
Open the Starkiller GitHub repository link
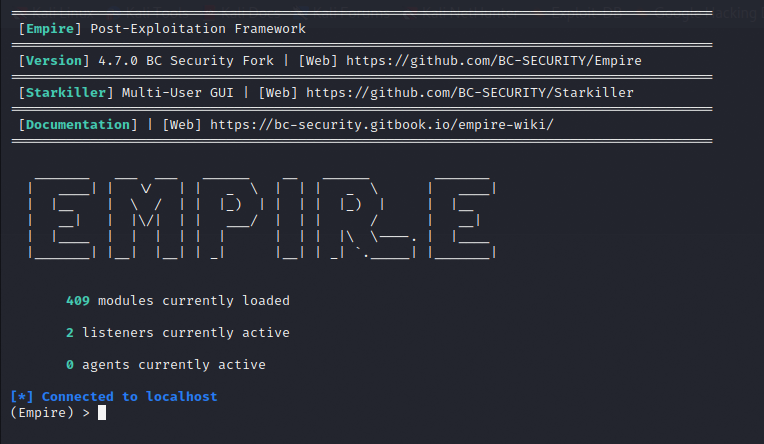coord(470,93)
